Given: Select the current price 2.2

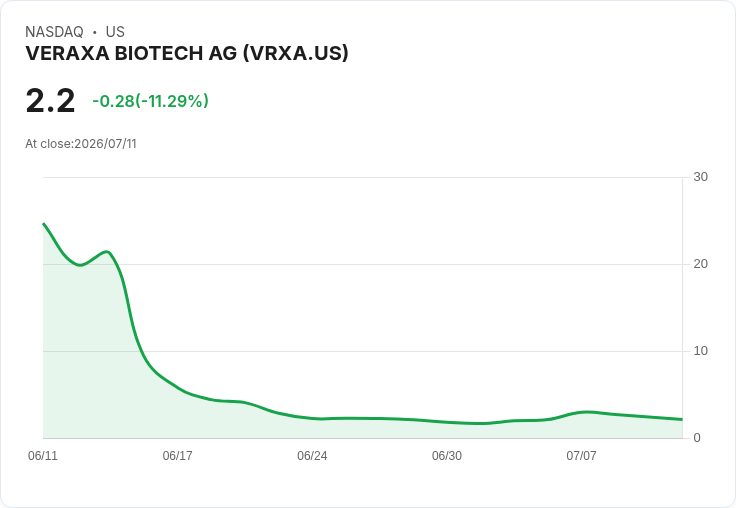Looking at the screenshot, I should pyautogui.click(x=50, y=100).
